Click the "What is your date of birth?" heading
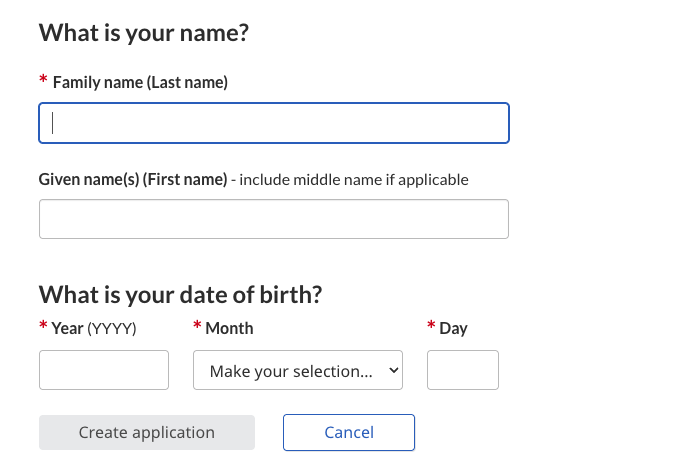 click(180, 295)
